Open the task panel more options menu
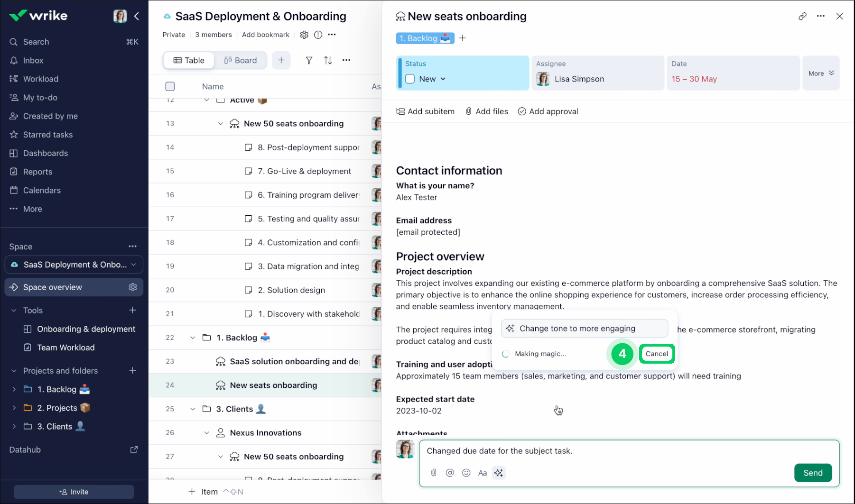This screenshot has width=855, height=504. [x=821, y=16]
